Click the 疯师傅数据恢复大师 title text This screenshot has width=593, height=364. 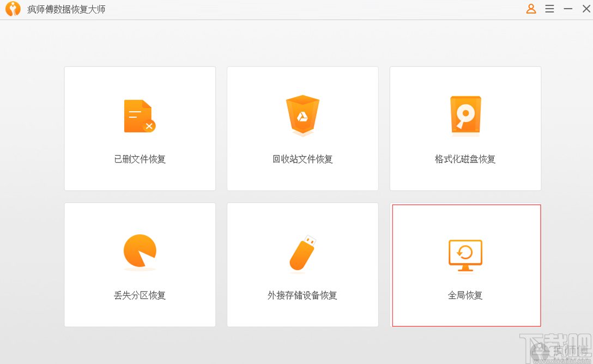point(66,9)
